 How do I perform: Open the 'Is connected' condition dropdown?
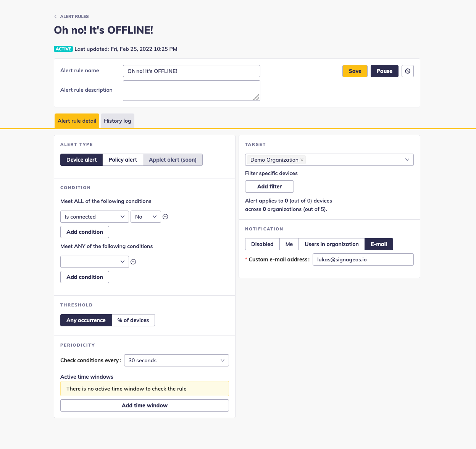coord(95,217)
